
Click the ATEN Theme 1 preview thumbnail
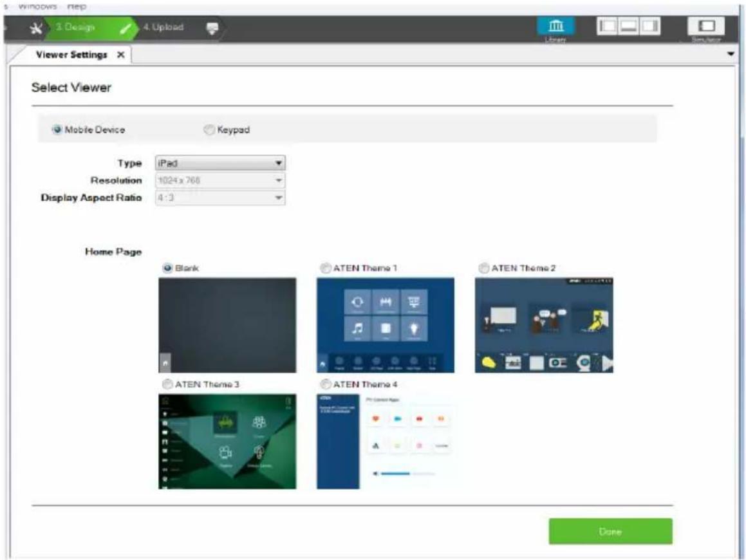[x=386, y=325]
